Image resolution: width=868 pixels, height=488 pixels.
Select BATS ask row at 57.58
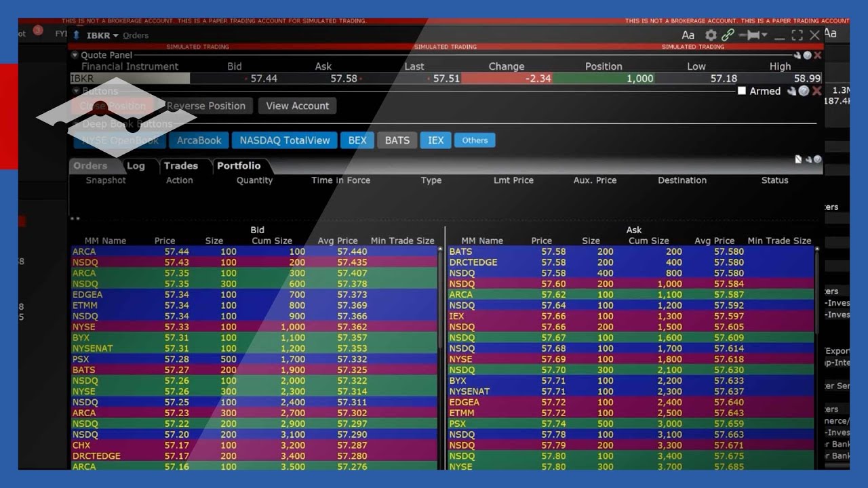631,251
